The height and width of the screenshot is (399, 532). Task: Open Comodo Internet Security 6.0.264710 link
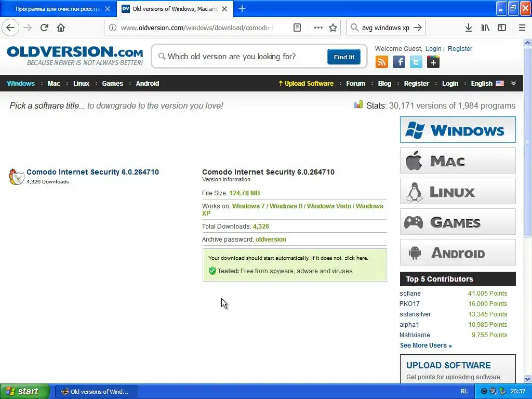(x=92, y=172)
